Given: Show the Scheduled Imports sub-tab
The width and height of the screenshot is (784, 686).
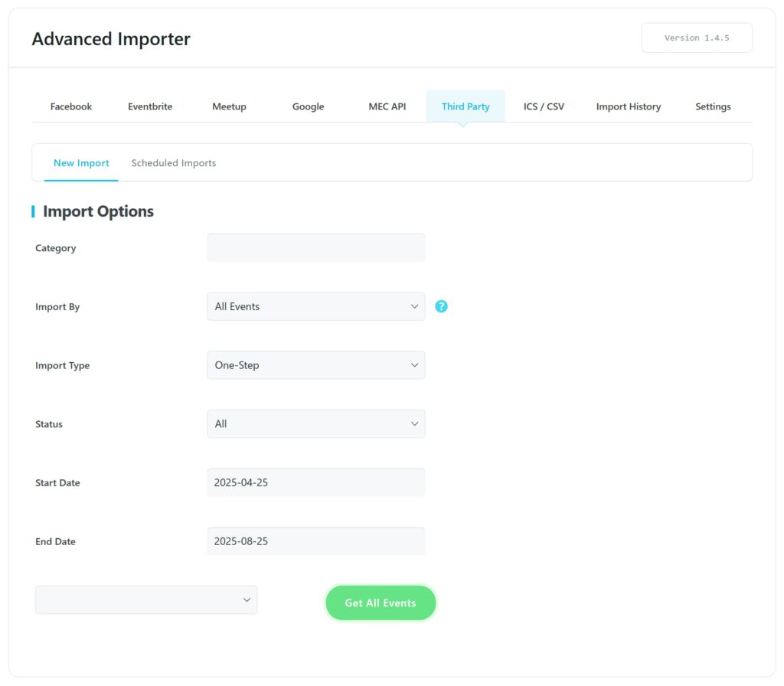Looking at the screenshot, I should pos(174,163).
